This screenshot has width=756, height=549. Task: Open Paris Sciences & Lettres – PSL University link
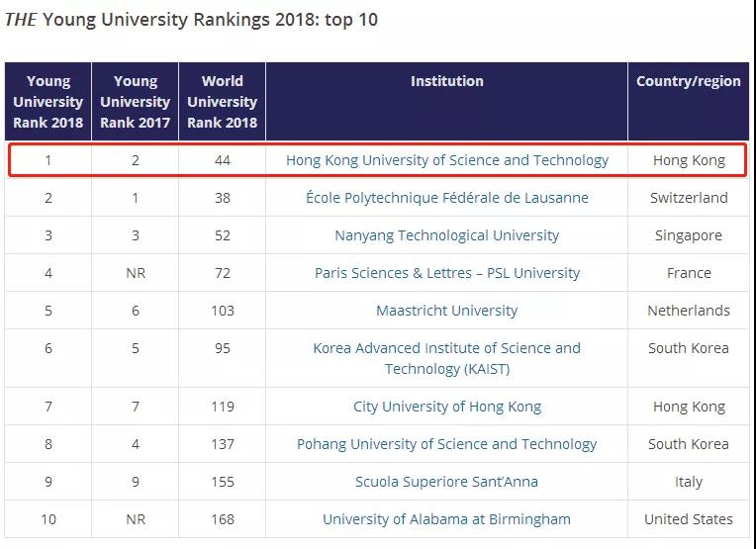pos(447,273)
